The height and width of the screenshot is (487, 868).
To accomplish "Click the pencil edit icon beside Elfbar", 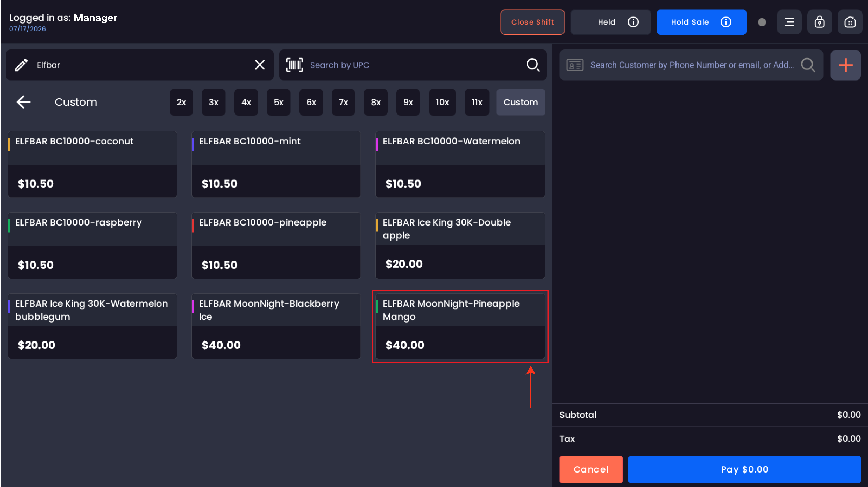I will pos(21,65).
